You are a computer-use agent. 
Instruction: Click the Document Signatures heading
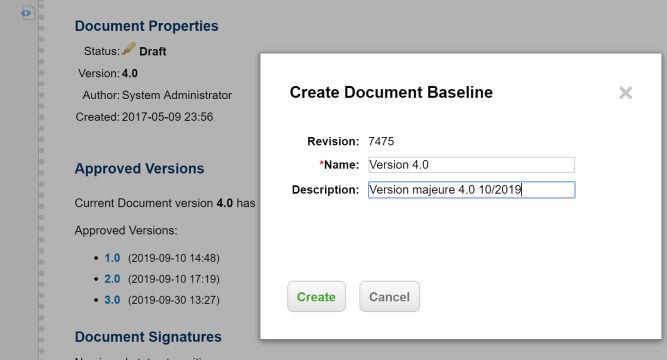point(148,337)
